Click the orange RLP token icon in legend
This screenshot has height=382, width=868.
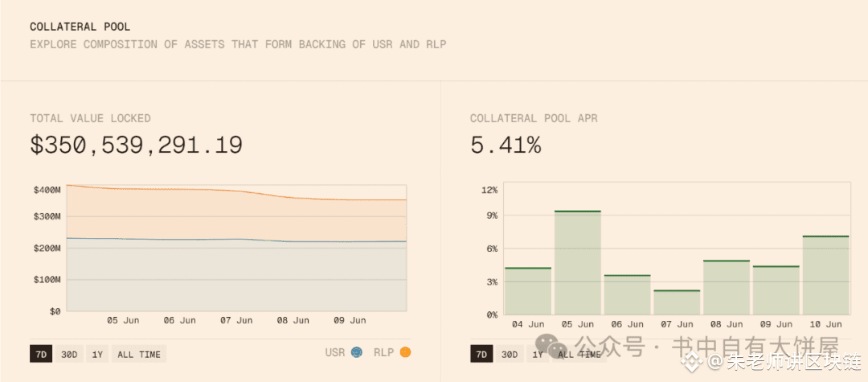pos(405,352)
